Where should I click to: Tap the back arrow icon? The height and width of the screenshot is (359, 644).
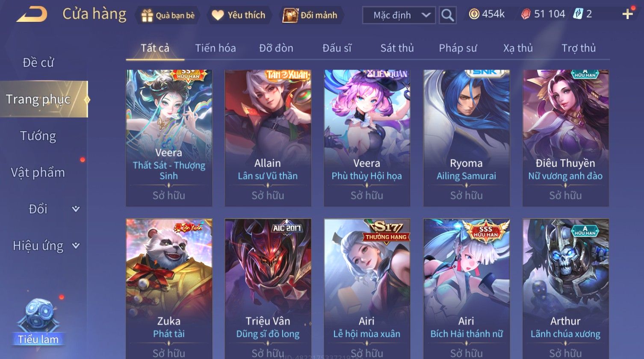[x=32, y=14]
